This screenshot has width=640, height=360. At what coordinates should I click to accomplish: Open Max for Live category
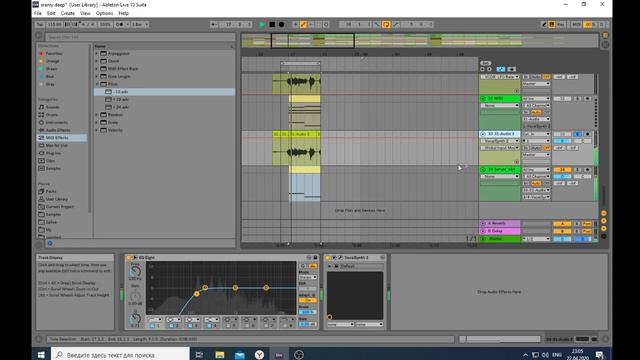56,145
